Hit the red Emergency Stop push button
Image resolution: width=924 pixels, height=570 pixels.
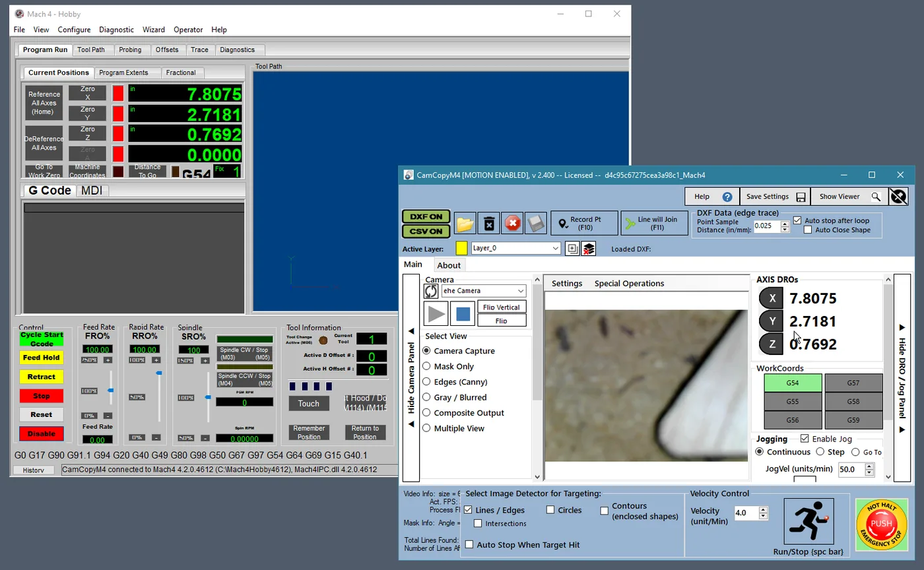pyautogui.click(x=881, y=524)
